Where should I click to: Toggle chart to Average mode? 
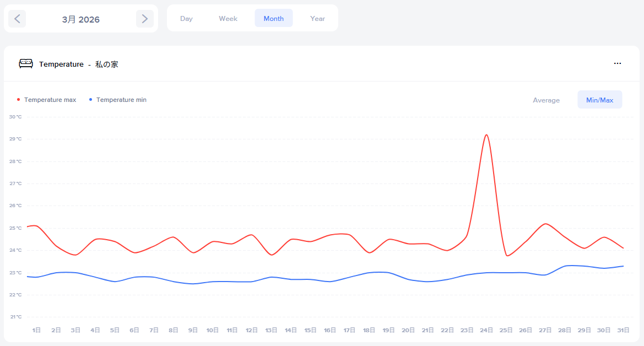(546, 100)
